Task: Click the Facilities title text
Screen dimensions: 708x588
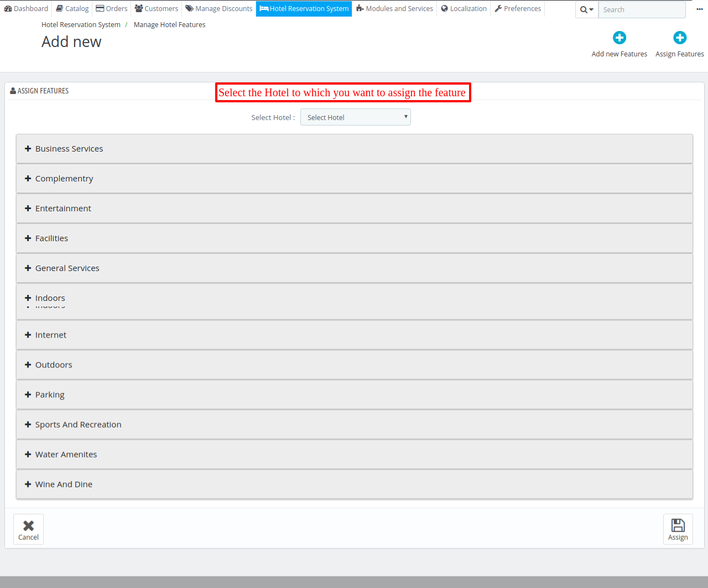Action: coord(51,238)
